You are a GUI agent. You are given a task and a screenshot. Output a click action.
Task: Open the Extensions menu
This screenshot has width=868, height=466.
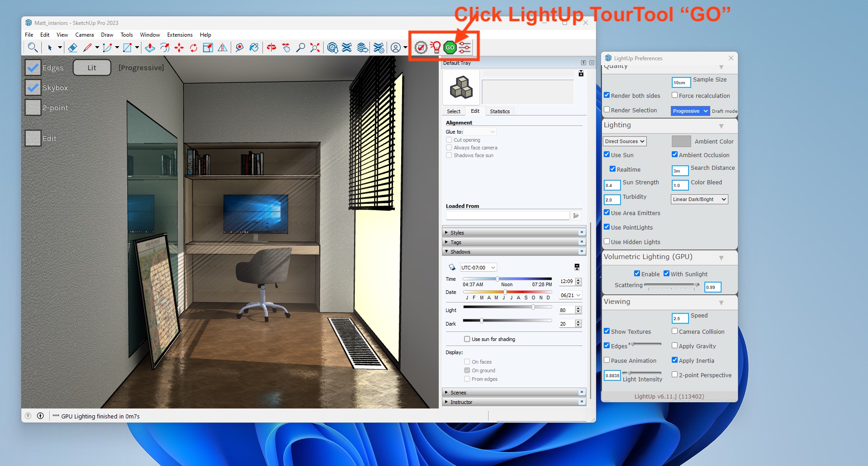tap(179, 35)
